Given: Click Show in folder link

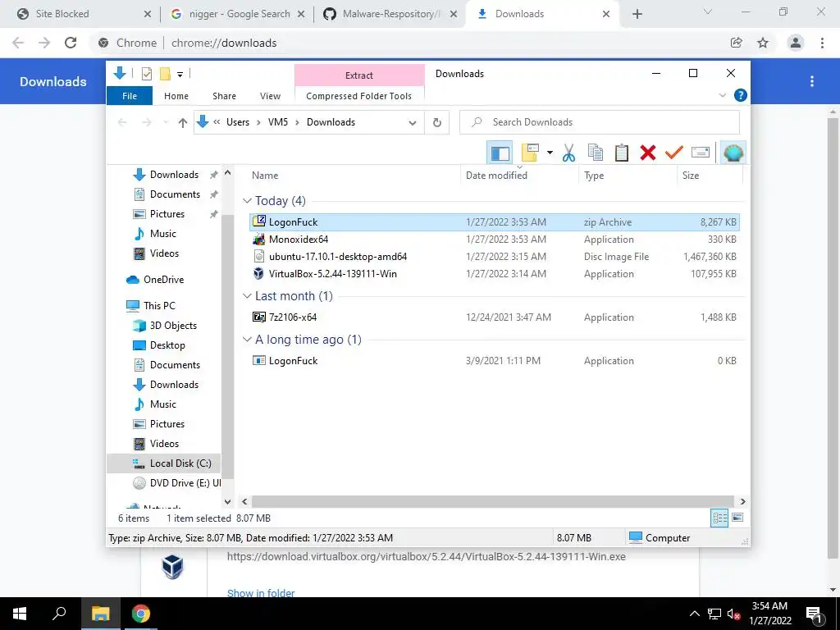Looking at the screenshot, I should (x=261, y=592).
